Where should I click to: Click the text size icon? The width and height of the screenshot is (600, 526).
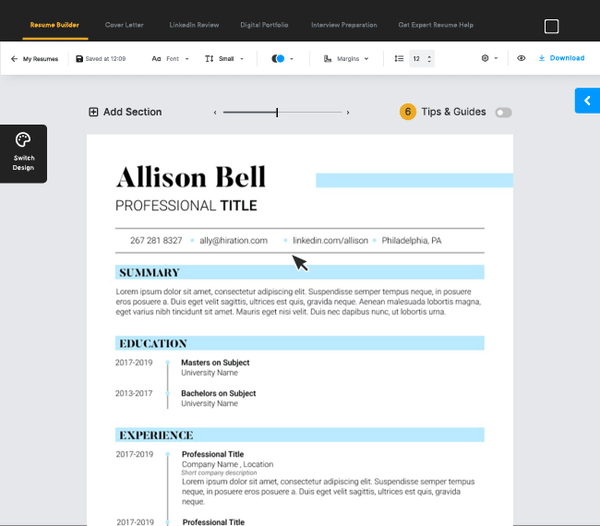209,59
